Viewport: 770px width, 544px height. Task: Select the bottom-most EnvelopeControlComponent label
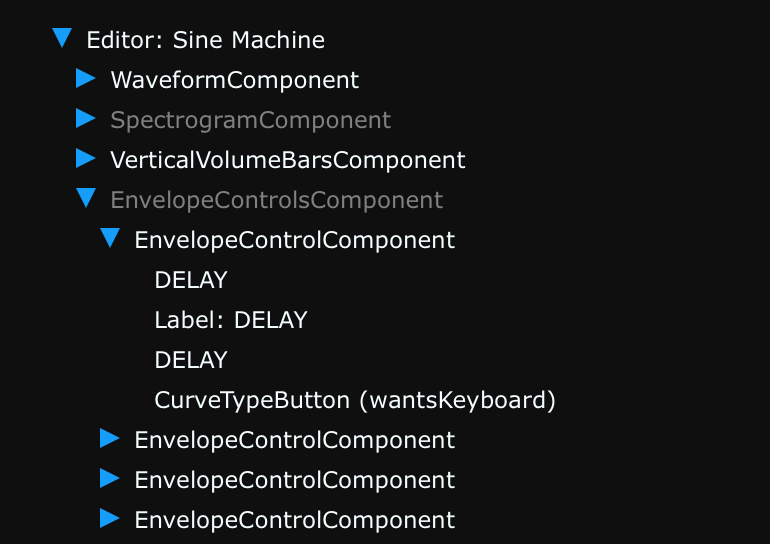[x=295, y=520]
